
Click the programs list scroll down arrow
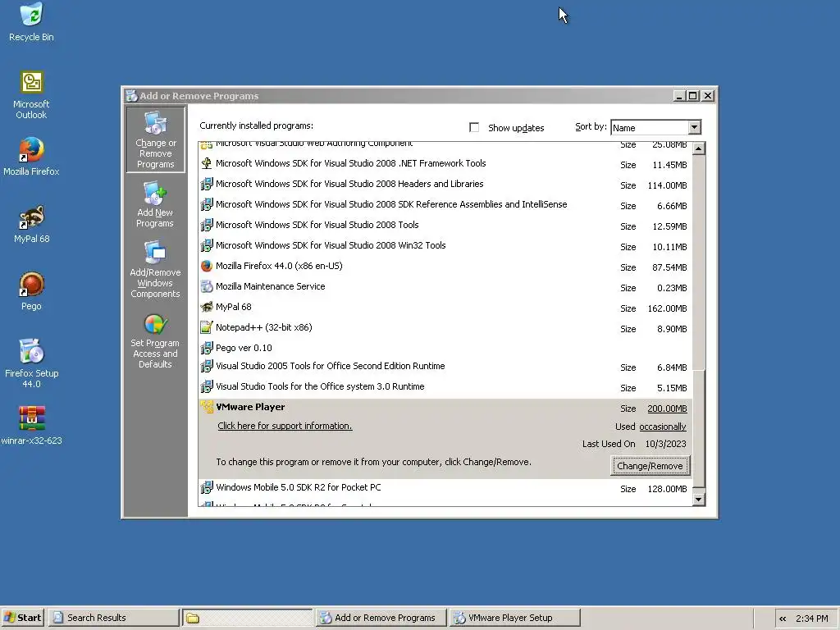click(699, 500)
